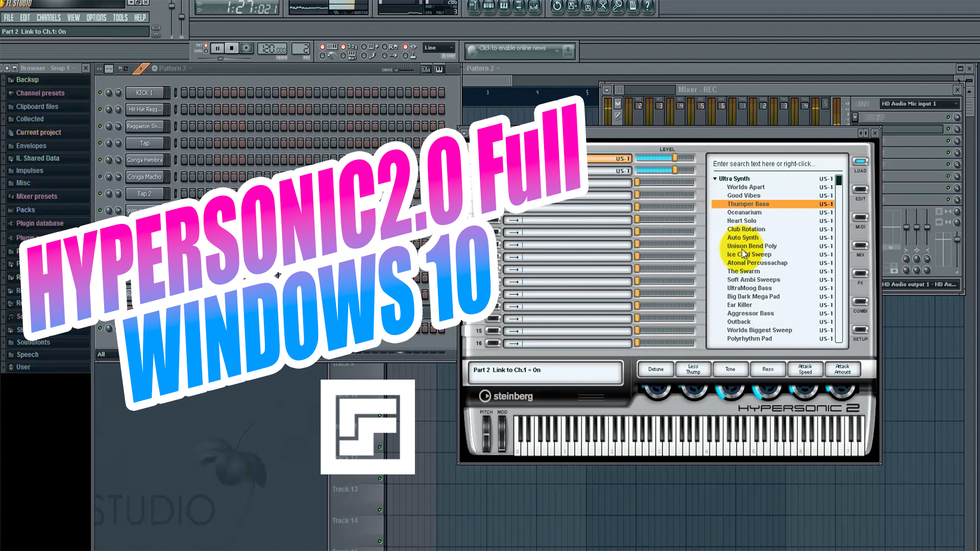Open the Piano Roll toolbar icon
This screenshot has width=980, height=551.
[504, 7]
